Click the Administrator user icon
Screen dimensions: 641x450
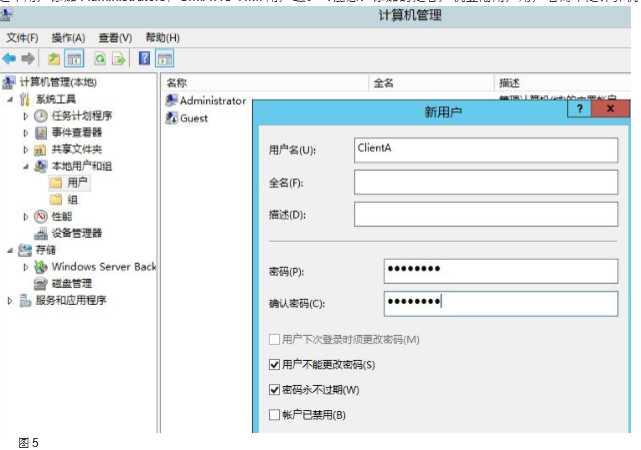point(171,101)
